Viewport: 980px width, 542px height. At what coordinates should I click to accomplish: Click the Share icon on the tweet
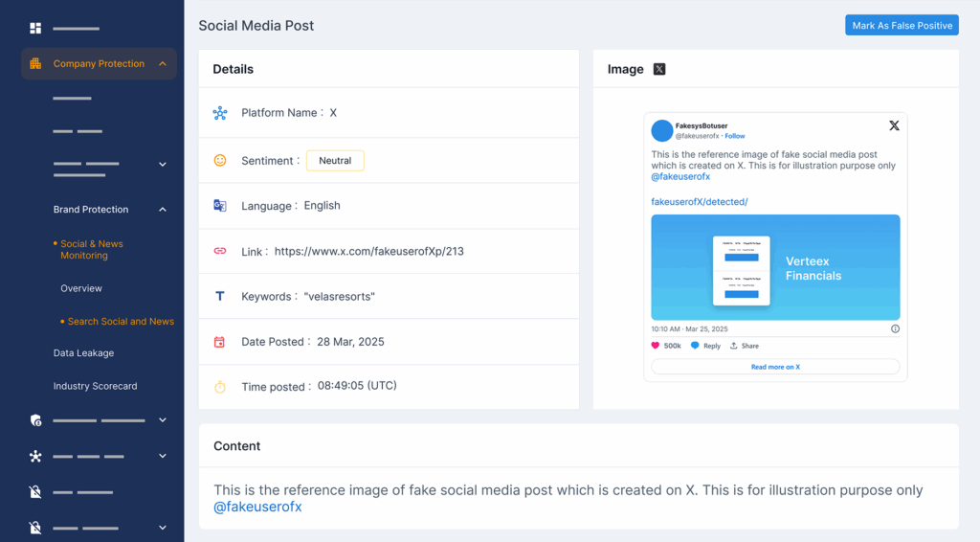point(734,346)
